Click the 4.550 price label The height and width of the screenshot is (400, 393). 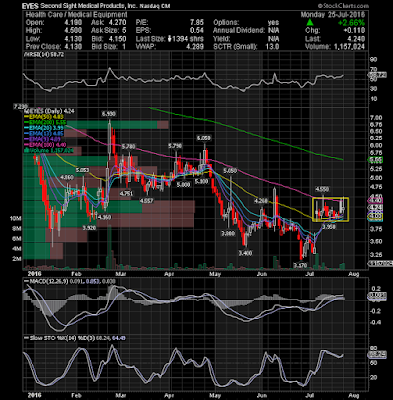tap(322, 189)
